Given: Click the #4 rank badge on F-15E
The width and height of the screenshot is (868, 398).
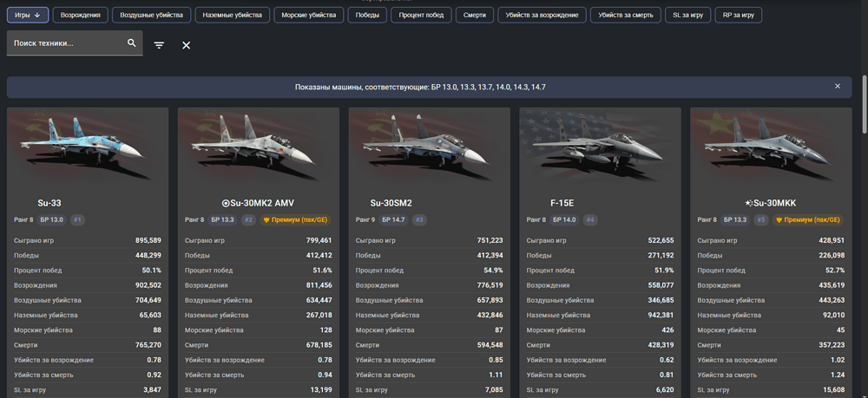Looking at the screenshot, I should point(590,220).
